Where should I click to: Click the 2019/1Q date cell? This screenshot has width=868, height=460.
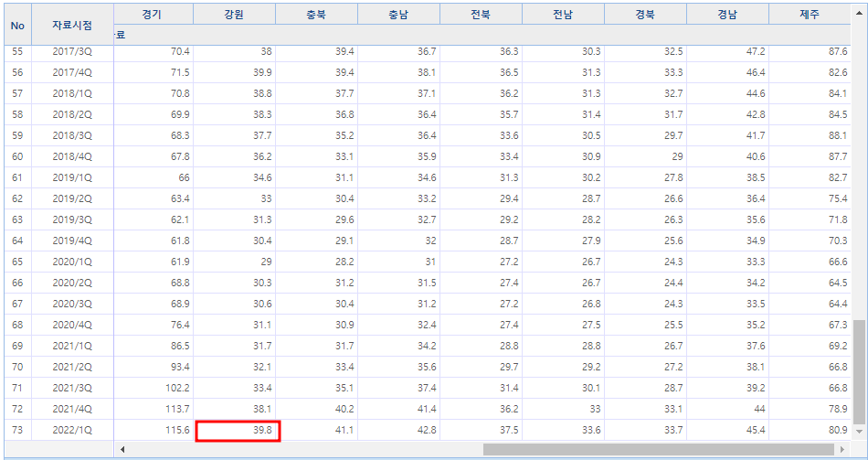point(72,178)
